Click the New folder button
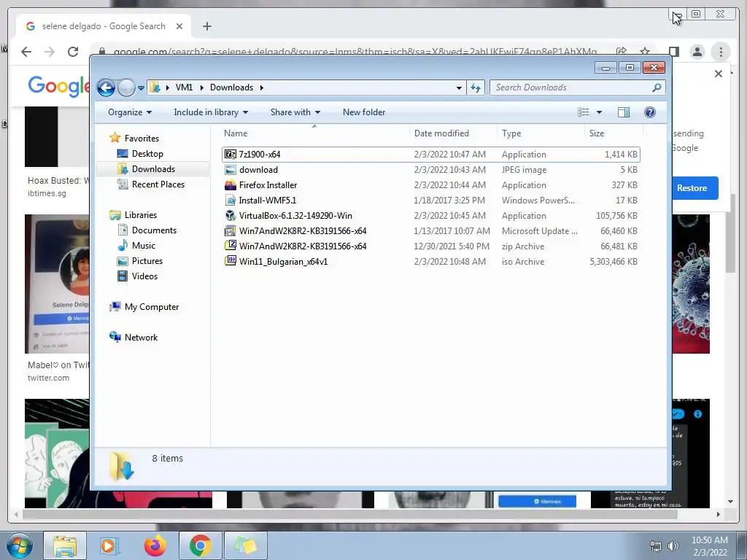 pyautogui.click(x=364, y=112)
